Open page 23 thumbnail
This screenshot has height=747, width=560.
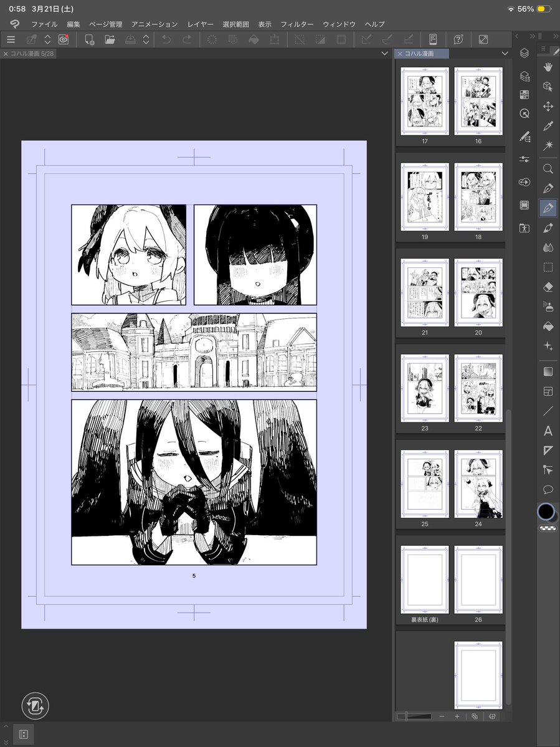424,388
